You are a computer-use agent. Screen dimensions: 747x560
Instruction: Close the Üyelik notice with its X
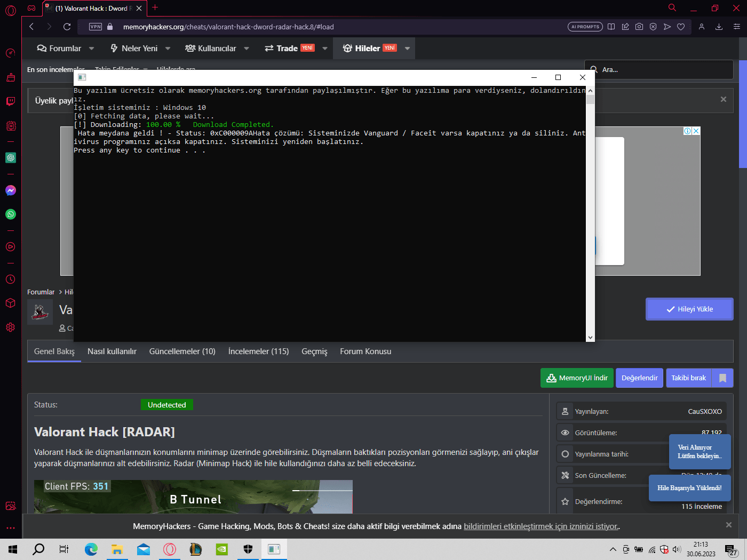(724, 99)
